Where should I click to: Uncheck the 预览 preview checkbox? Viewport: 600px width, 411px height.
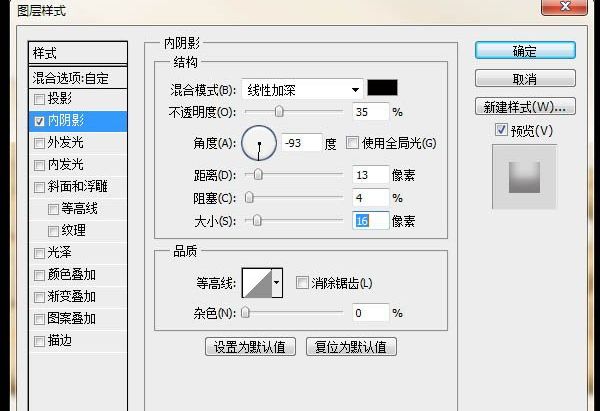[501, 130]
